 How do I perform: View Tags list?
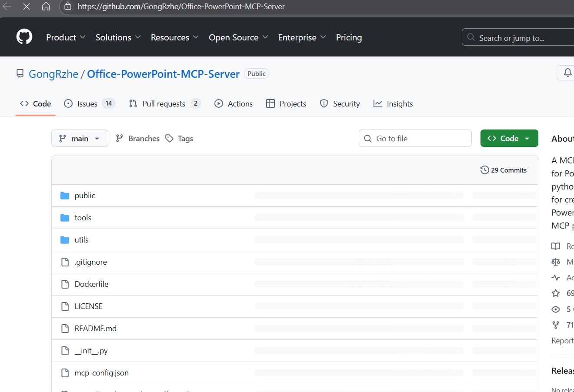tap(179, 138)
